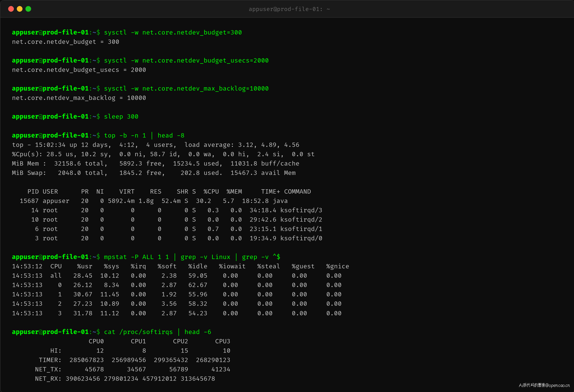Click the %iowait column header in mpstat
The width and height of the screenshot is (574, 392).
pos(232,266)
